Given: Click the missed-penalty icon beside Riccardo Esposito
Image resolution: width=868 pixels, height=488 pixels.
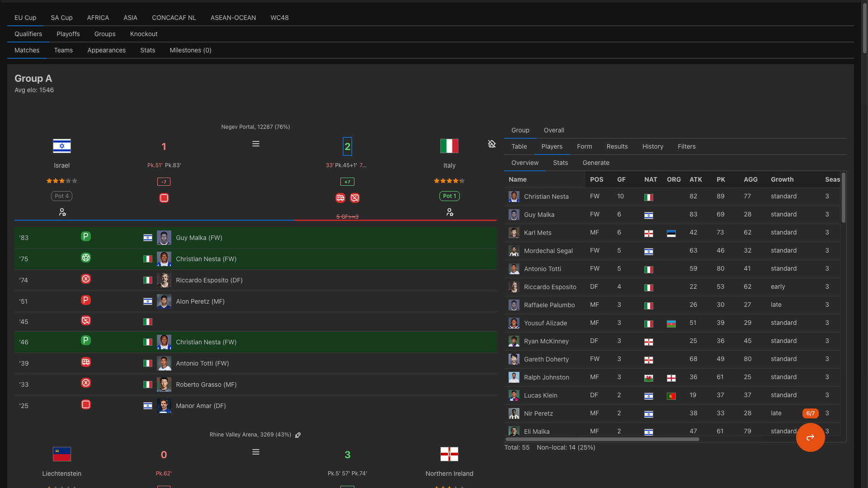Looking at the screenshot, I should (x=86, y=279).
